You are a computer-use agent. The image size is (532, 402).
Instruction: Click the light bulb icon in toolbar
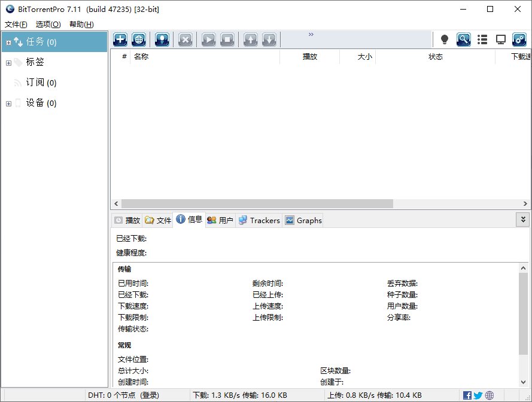point(445,39)
